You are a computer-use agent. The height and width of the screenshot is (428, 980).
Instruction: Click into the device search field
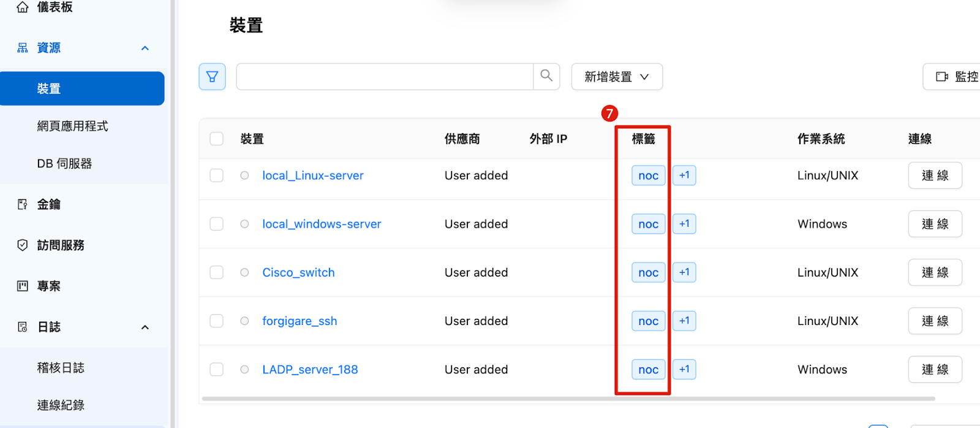point(384,77)
